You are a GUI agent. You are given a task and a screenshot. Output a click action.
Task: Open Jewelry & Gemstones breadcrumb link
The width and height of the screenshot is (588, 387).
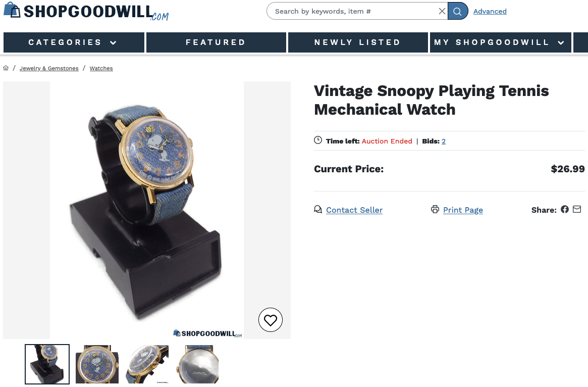coord(49,68)
